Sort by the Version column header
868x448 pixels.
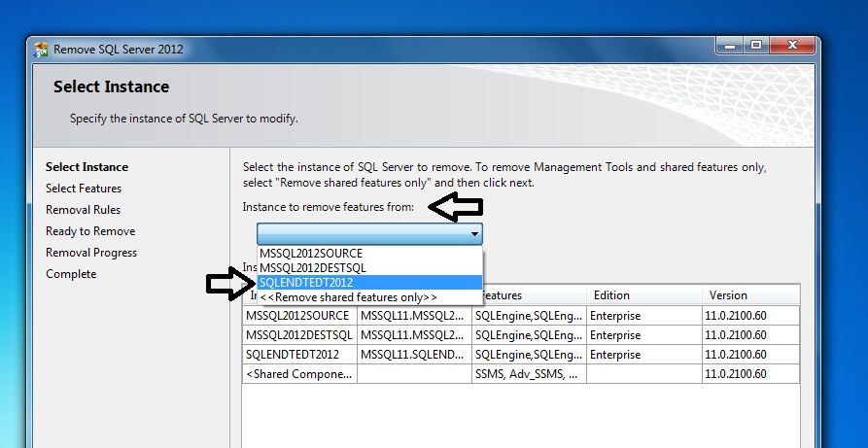[x=750, y=295]
